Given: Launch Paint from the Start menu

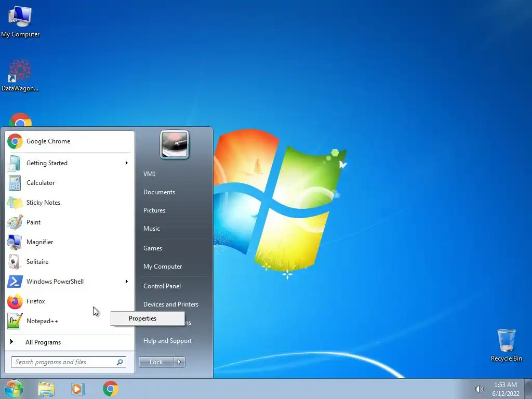Looking at the screenshot, I should (69, 222).
